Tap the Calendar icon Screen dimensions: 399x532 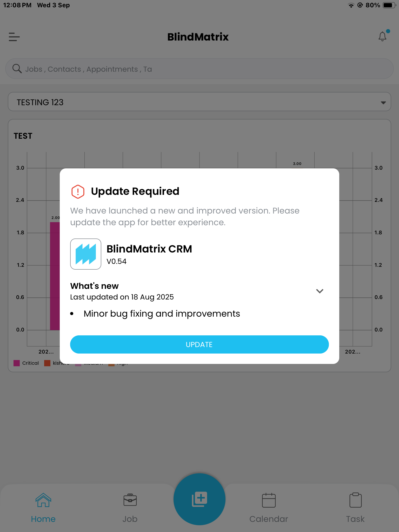tap(269, 500)
